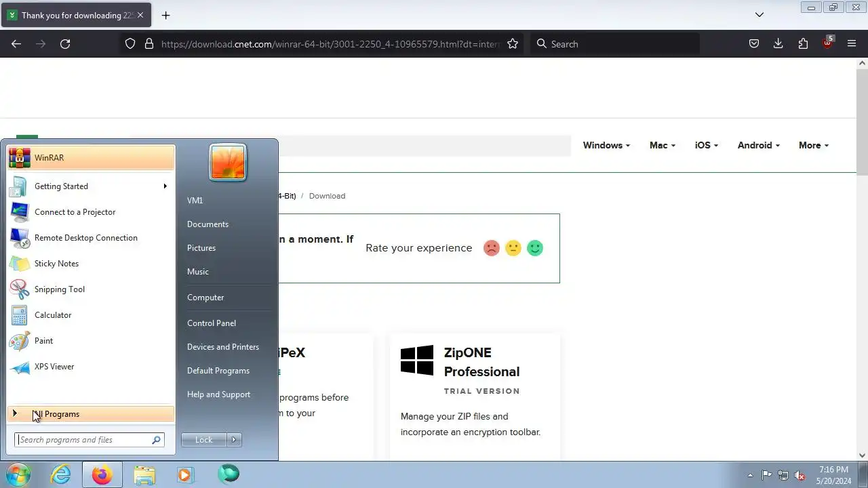Click the Lock button
Viewport: 868px width, 488px height.
point(203,440)
